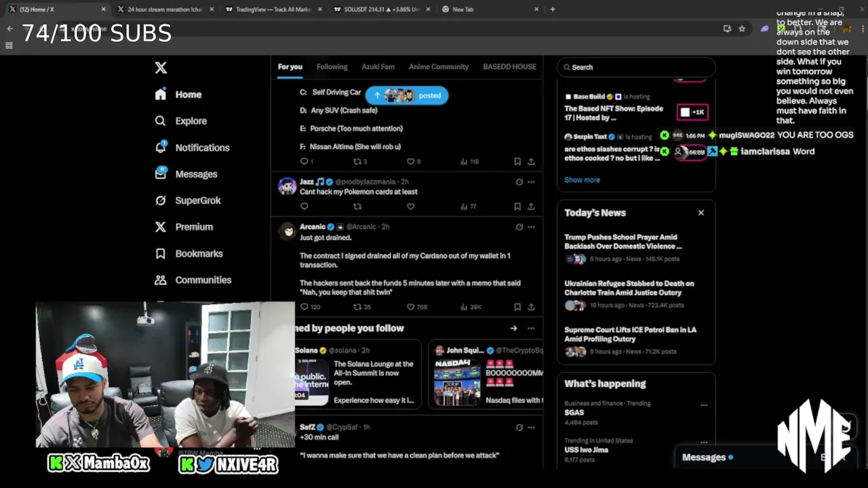
Task: Open more options on Jazz's post
Action: 531,182
